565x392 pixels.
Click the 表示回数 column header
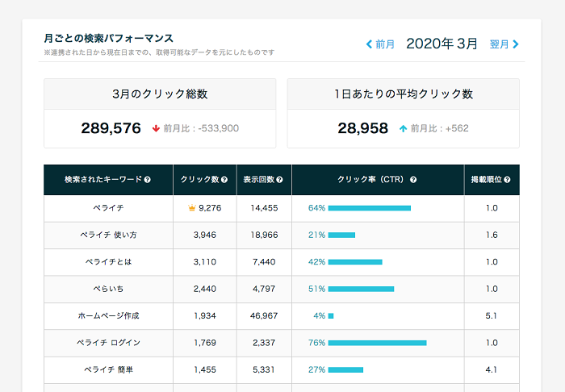[x=264, y=180]
